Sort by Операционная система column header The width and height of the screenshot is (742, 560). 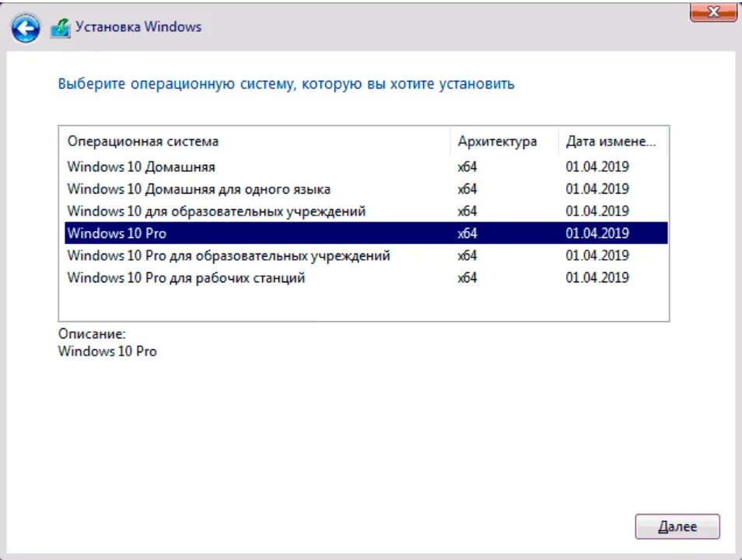coord(255,141)
